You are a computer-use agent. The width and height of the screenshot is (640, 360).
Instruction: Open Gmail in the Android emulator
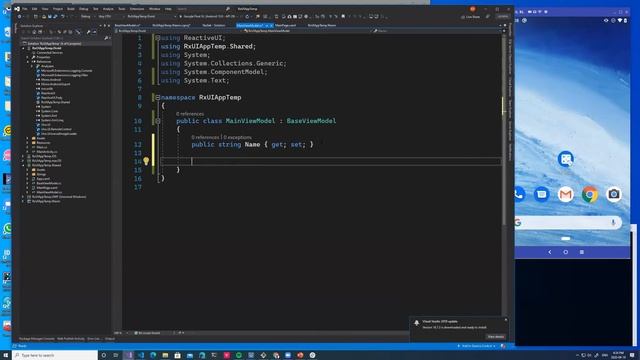point(566,195)
